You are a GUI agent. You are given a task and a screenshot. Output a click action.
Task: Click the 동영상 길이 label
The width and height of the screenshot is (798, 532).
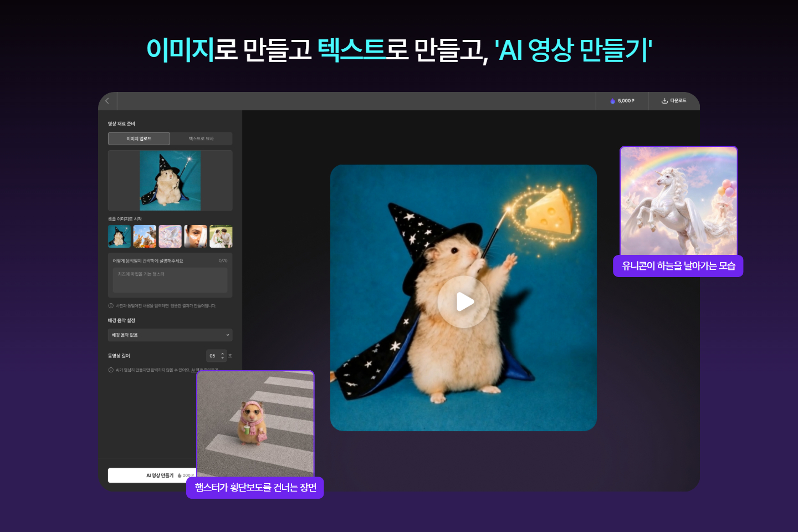119,356
